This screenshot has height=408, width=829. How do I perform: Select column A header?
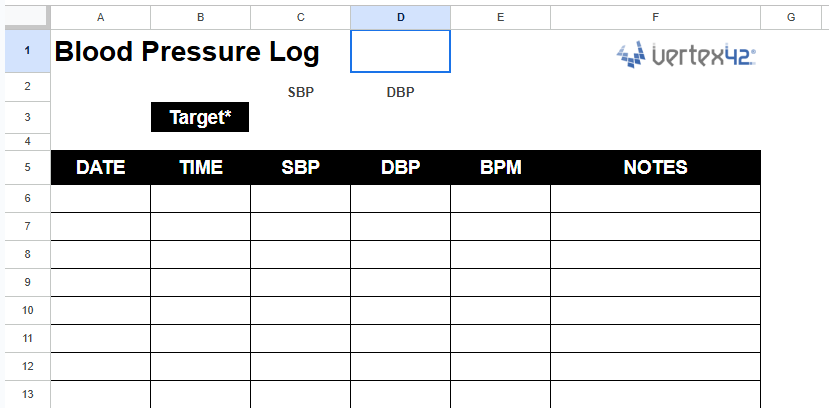100,17
